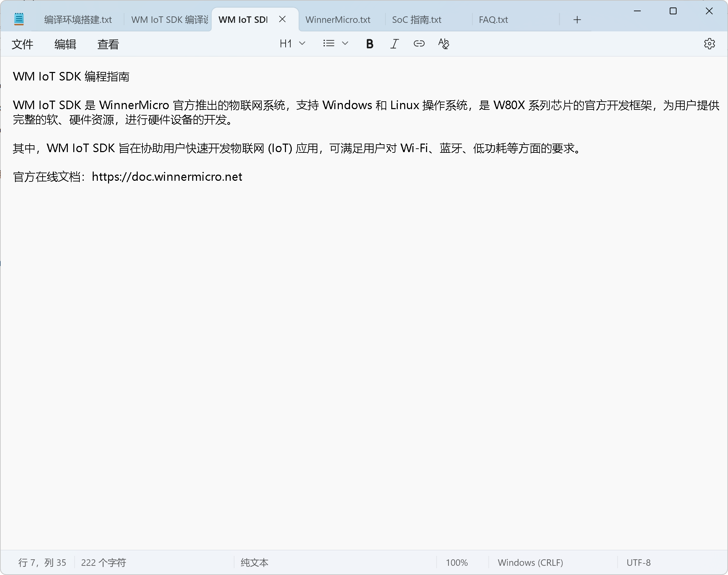Screen dimensions: 728x575
Task: Click the Notepad app icon
Action: pyautogui.click(x=19, y=19)
